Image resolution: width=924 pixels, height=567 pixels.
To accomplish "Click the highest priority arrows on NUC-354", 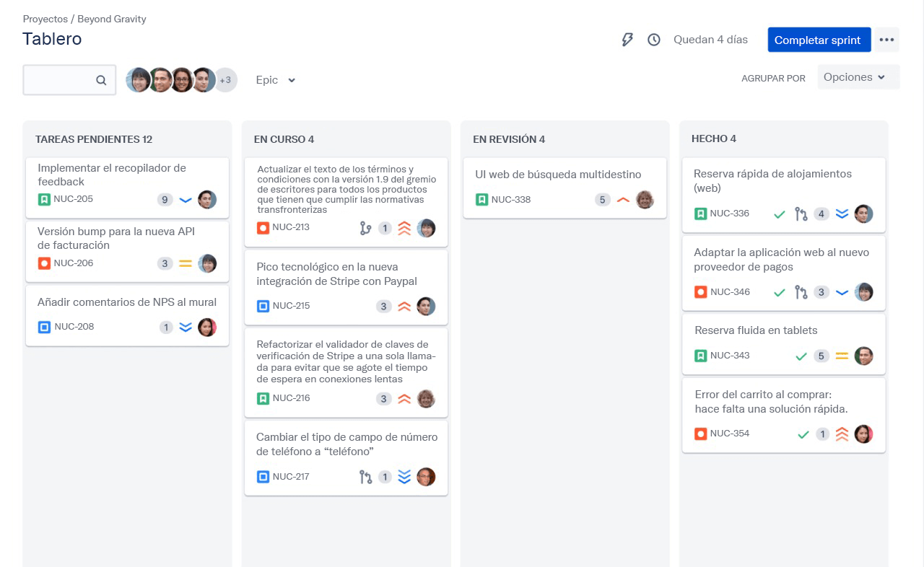I will [842, 434].
